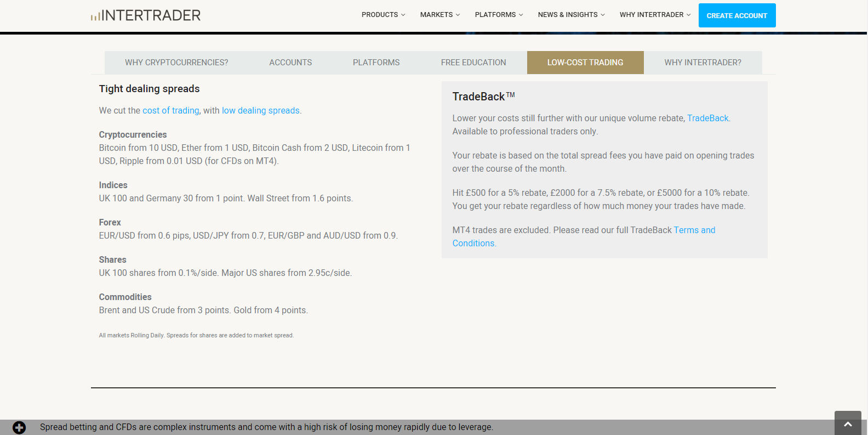Screen dimensions: 868x435
Task: Click the Cryptocurrencies subheading
Action: [133, 134]
